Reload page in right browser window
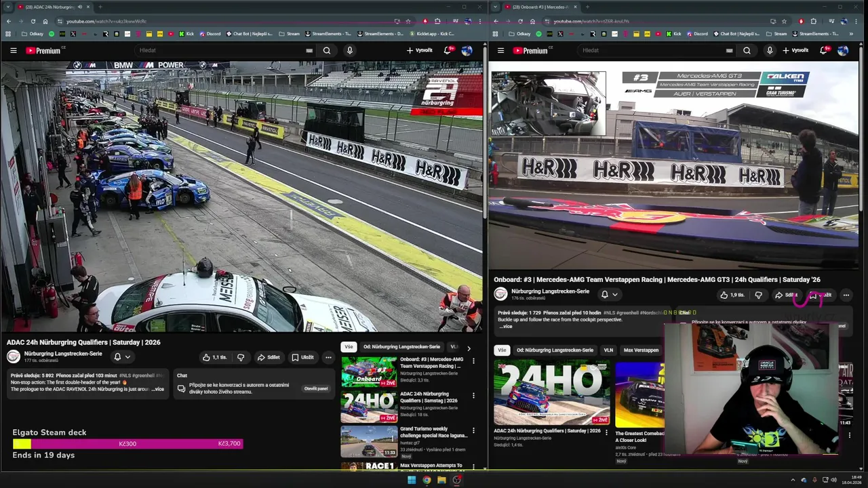Viewport: 868px width, 488px height. point(521,21)
